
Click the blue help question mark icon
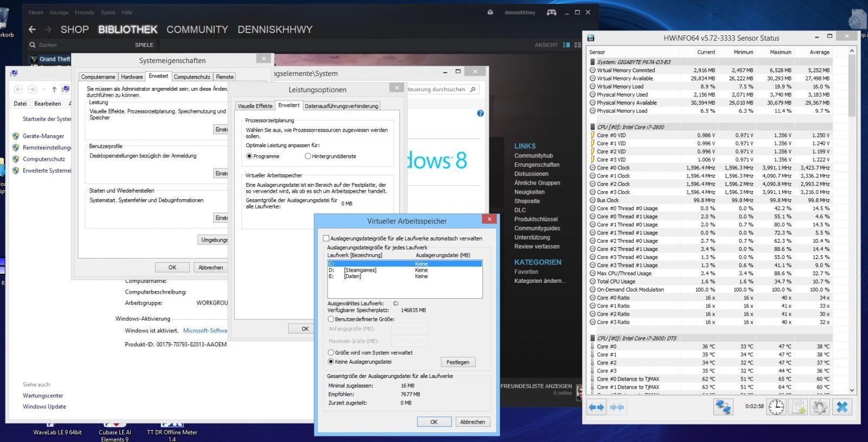pos(480,113)
